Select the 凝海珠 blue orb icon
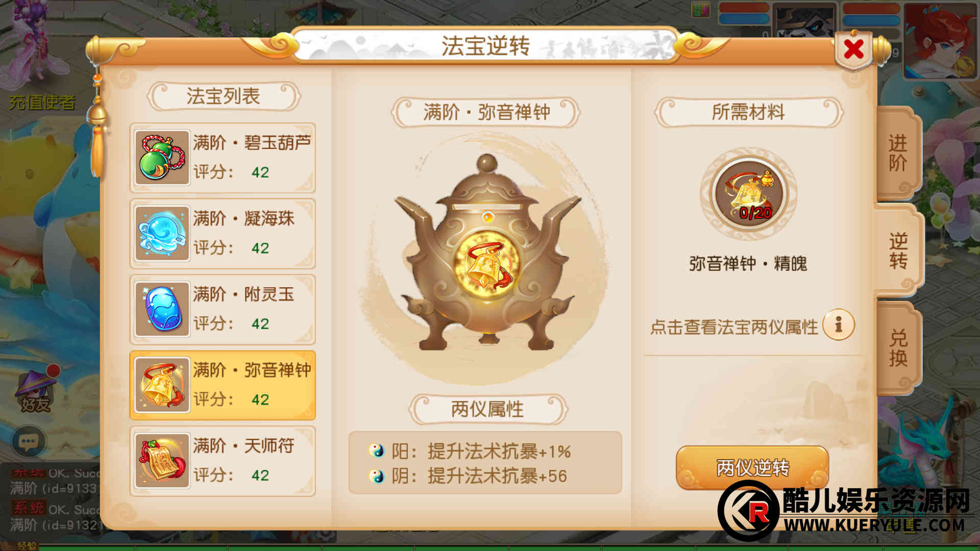 [x=162, y=233]
